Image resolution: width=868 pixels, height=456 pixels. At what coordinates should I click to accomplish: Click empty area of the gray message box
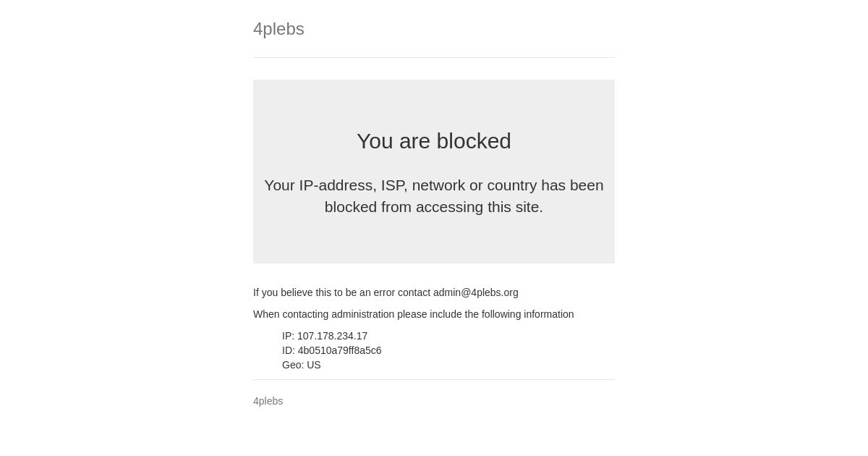click(x=434, y=242)
